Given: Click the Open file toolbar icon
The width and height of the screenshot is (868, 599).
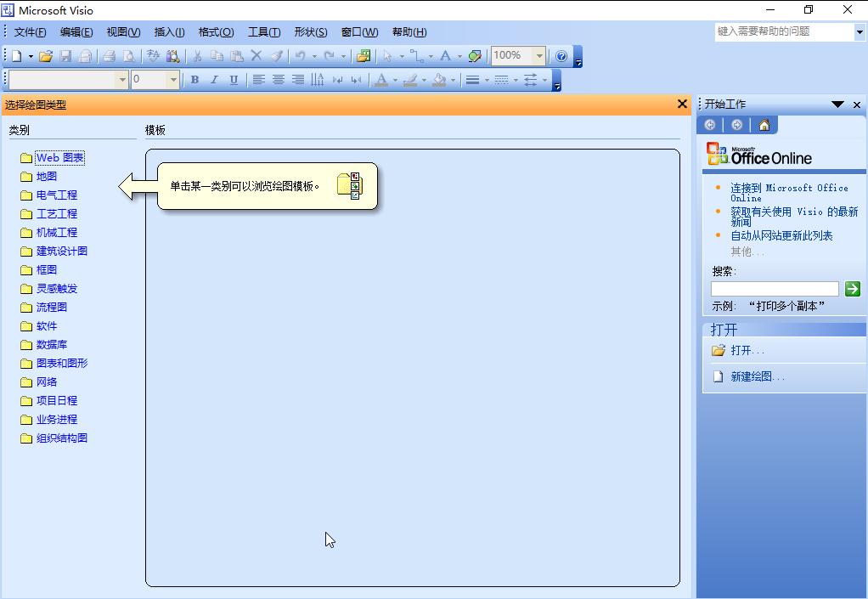Looking at the screenshot, I should [46, 56].
